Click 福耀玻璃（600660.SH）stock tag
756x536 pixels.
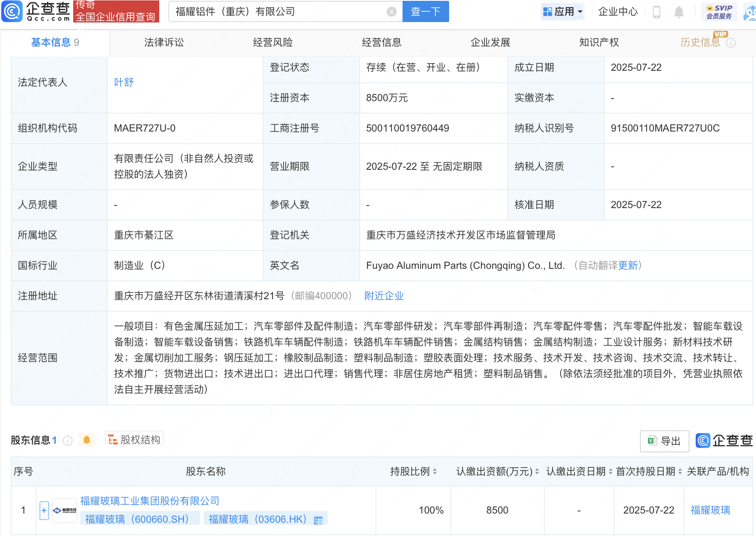(140, 519)
